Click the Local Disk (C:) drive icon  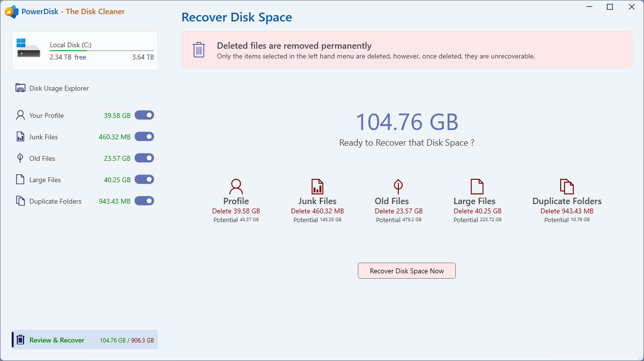point(28,48)
